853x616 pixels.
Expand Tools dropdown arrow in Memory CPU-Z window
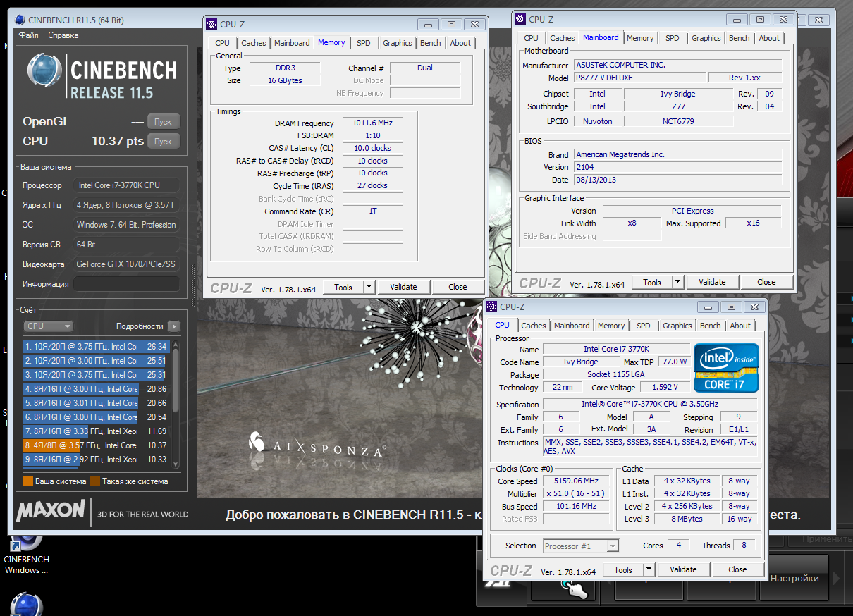369,287
